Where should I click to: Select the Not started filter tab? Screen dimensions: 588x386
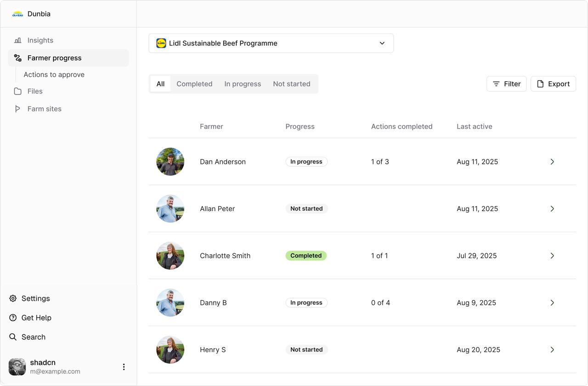(x=291, y=84)
